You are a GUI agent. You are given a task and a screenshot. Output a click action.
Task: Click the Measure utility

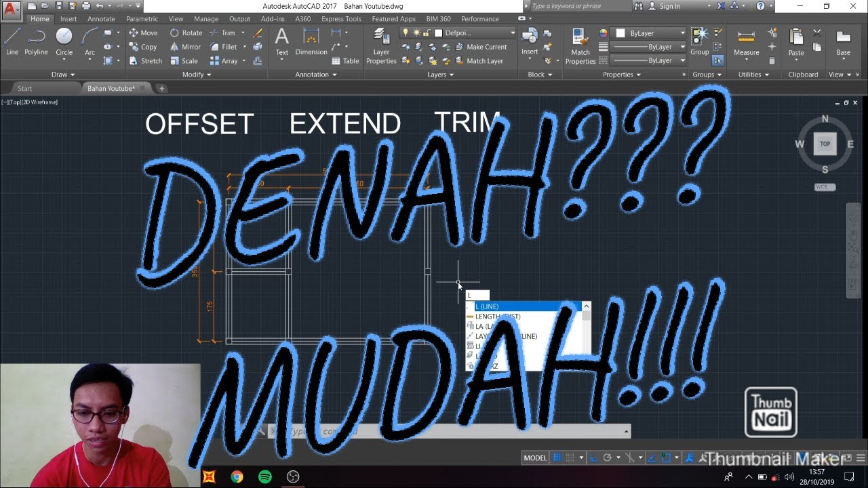pyautogui.click(x=746, y=42)
